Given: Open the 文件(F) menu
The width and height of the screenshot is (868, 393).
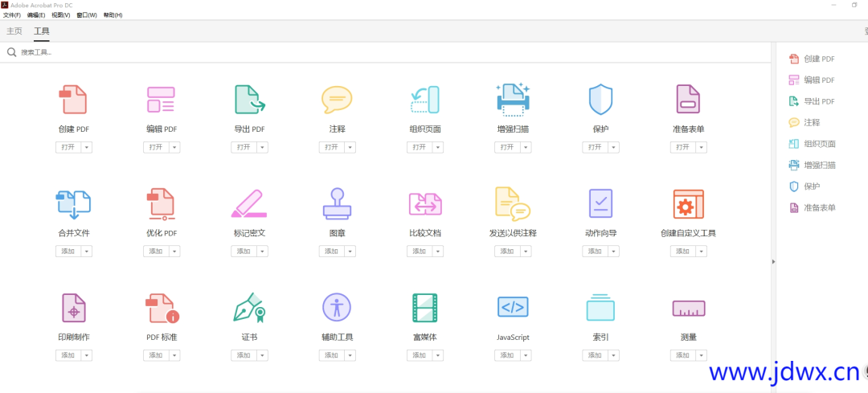Looking at the screenshot, I should (x=12, y=15).
